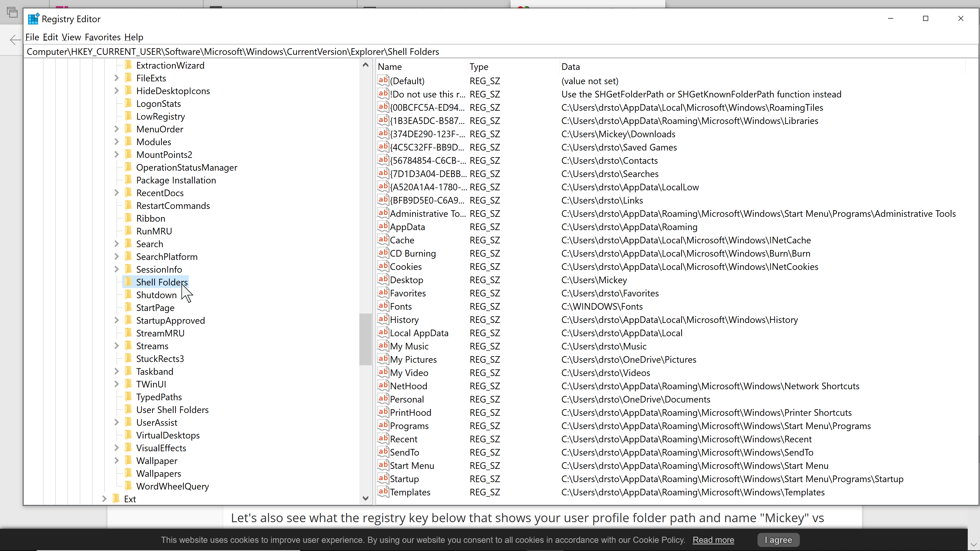Viewport: 980px width, 551px height.
Task: Click the folder icon of User Shell Folders
Action: [129, 409]
